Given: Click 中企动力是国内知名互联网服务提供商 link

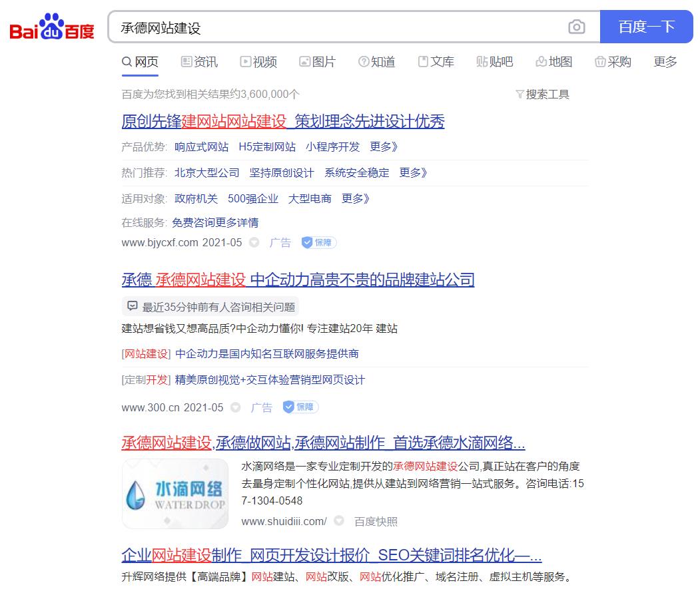Looking at the screenshot, I should (x=267, y=354).
